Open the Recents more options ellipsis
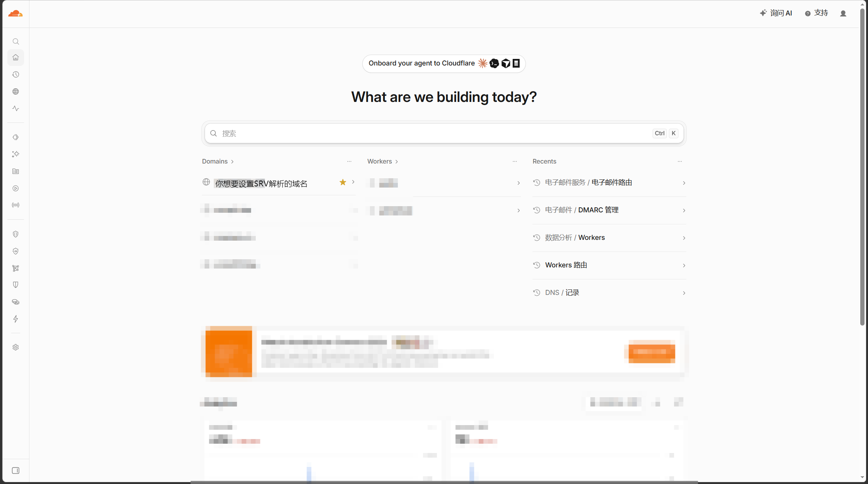Screen dimensions: 868x484 680,161
